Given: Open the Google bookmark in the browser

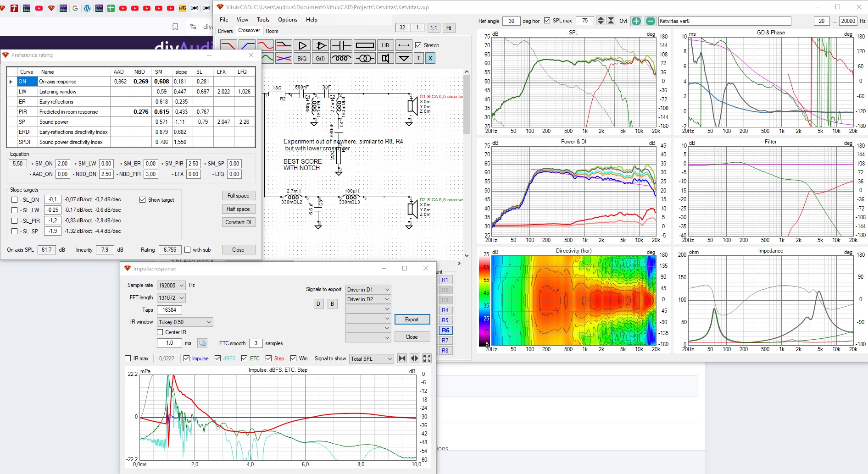Looking at the screenshot, I should [75, 8].
